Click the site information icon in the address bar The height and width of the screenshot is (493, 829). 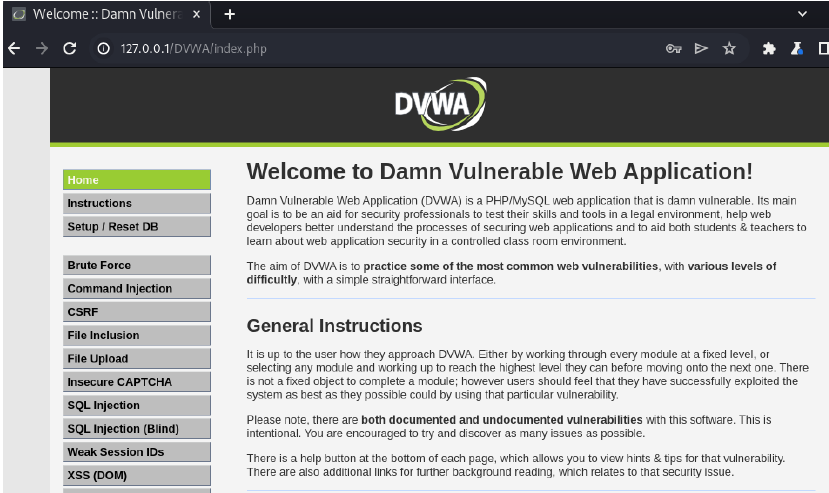[x=103, y=49]
